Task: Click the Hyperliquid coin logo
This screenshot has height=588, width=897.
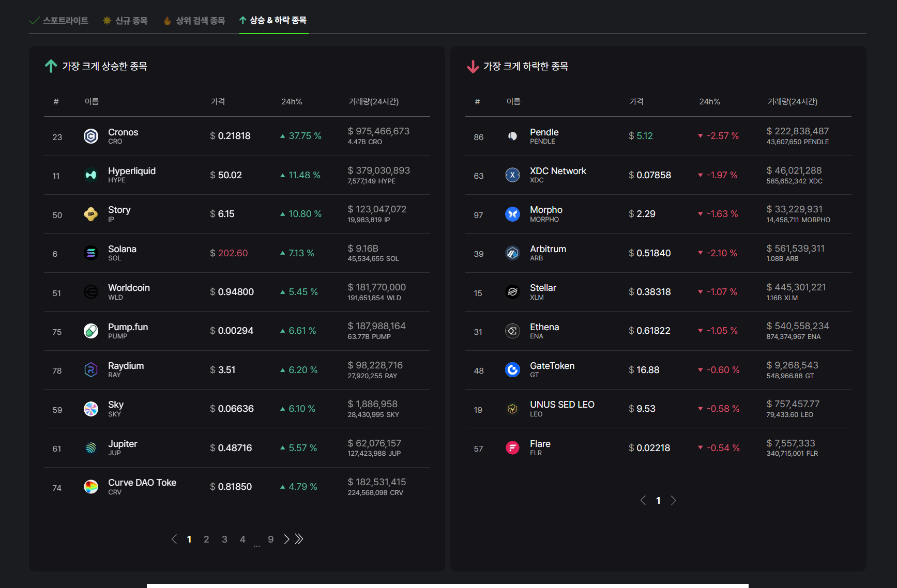Action: pyautogui.click(x=91, y=175)
